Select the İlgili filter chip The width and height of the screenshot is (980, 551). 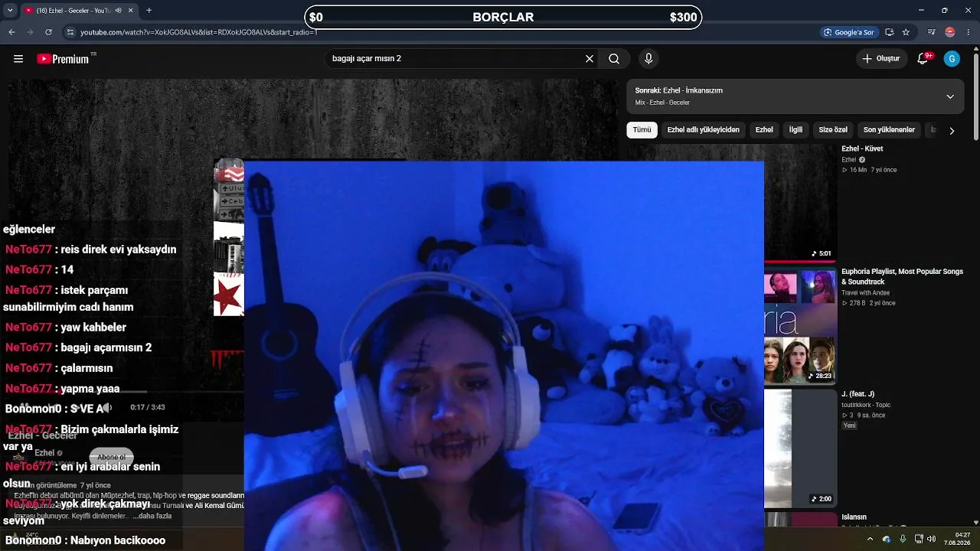tap(796, 130)
